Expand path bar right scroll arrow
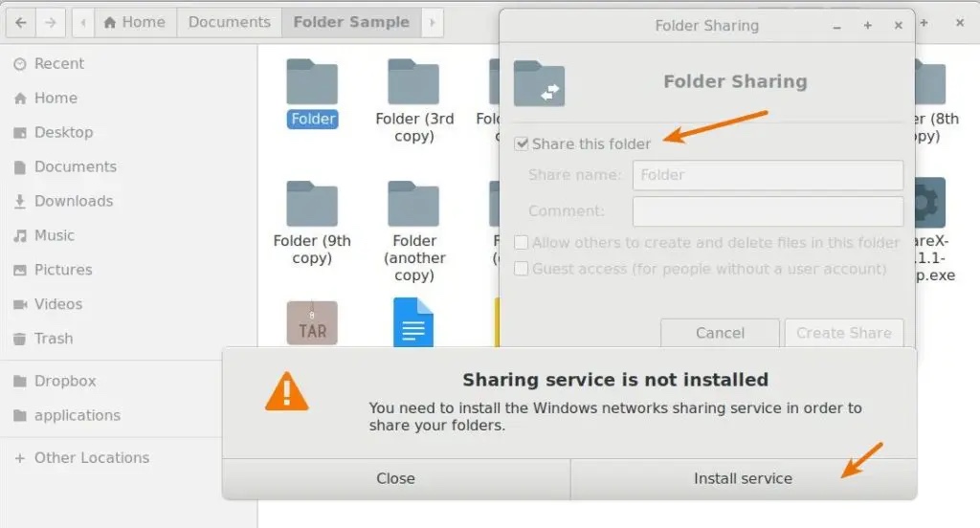Image resolution: width=980 pixels, height=528 pixels. (433, 22)
